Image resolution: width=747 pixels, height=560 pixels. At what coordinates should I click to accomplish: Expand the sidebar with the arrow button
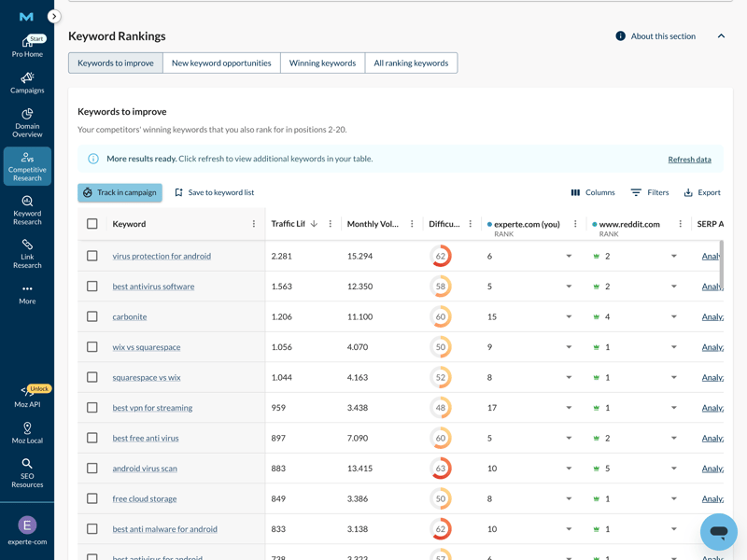pyautogui.click(x=54, y=16)
